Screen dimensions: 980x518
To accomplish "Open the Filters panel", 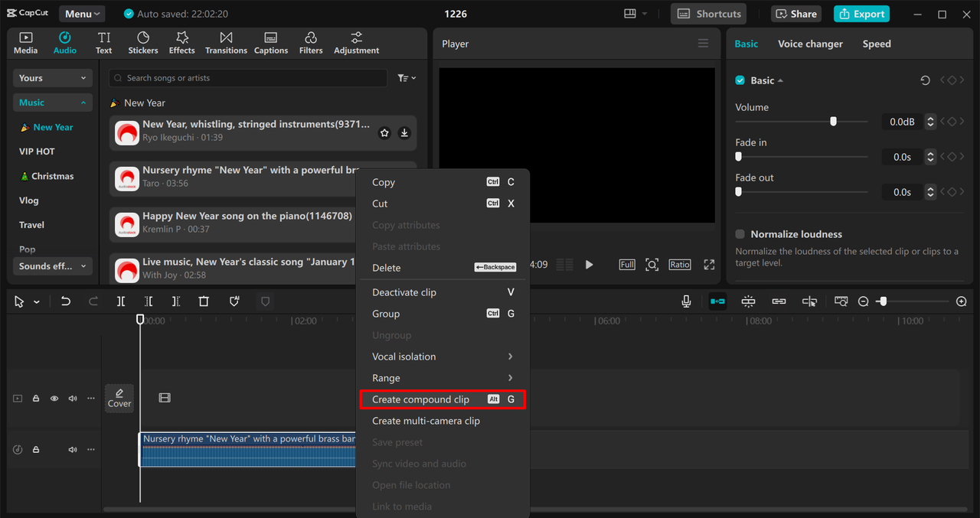I will [x=311, y=43].
